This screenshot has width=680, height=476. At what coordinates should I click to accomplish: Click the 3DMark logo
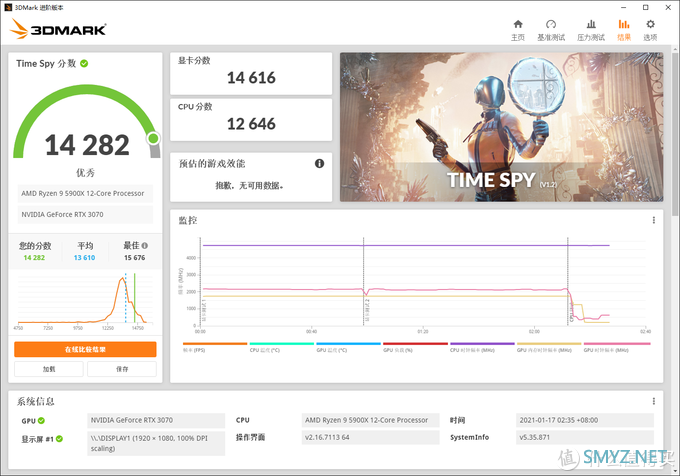tap(58, 29)
